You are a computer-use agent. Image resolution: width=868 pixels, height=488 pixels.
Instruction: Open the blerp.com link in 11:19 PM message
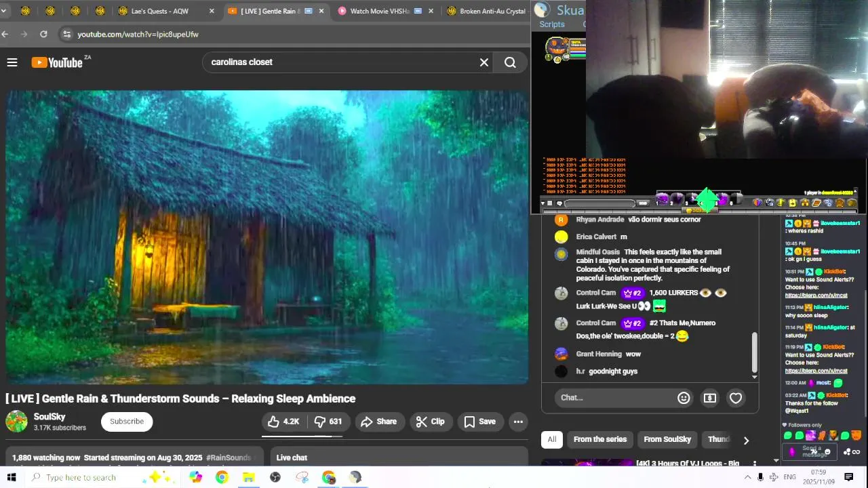coord(816,371)
